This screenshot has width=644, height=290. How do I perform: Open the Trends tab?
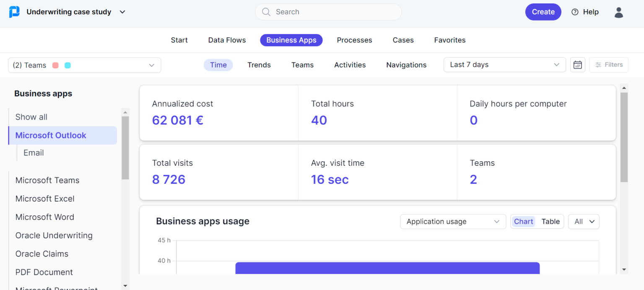click(259, 65)
